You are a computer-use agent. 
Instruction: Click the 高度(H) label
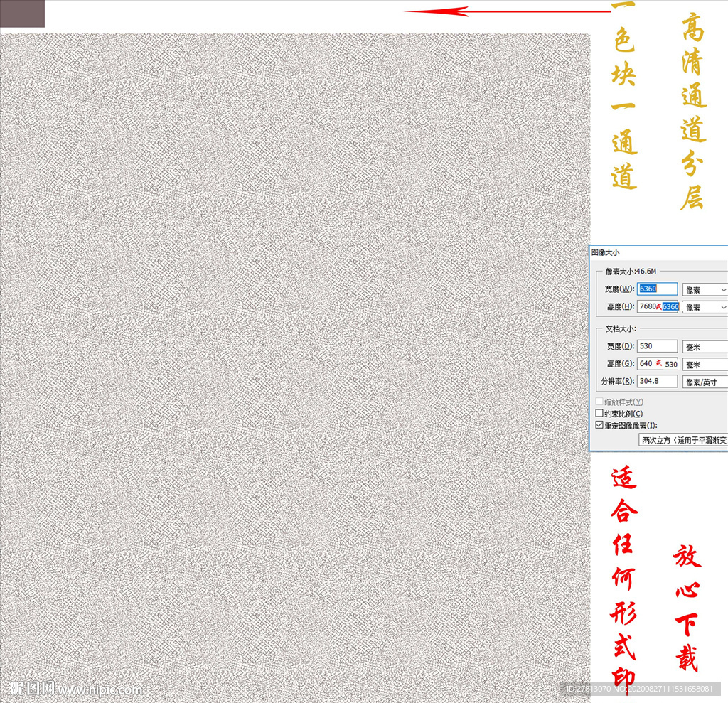620,306
